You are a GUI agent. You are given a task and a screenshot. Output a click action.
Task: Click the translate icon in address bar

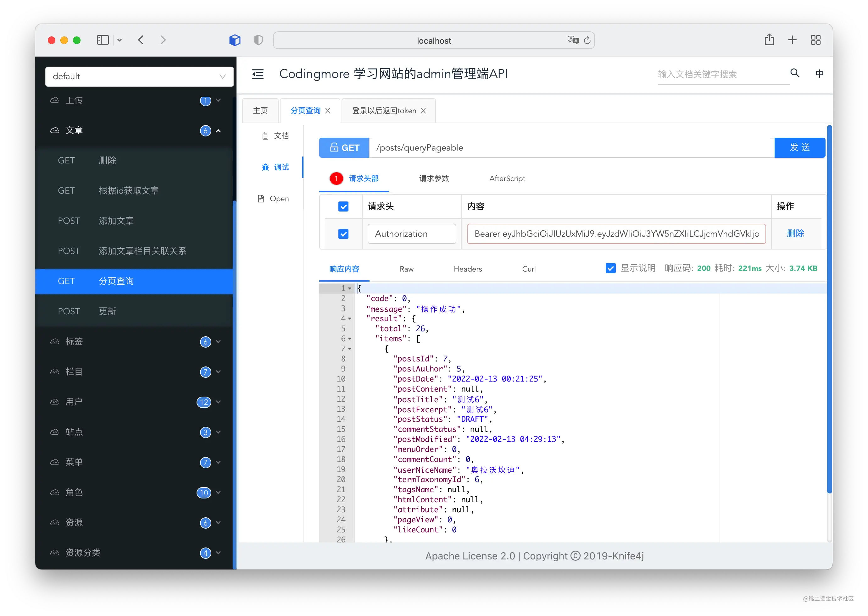click(x=573, y=40)
